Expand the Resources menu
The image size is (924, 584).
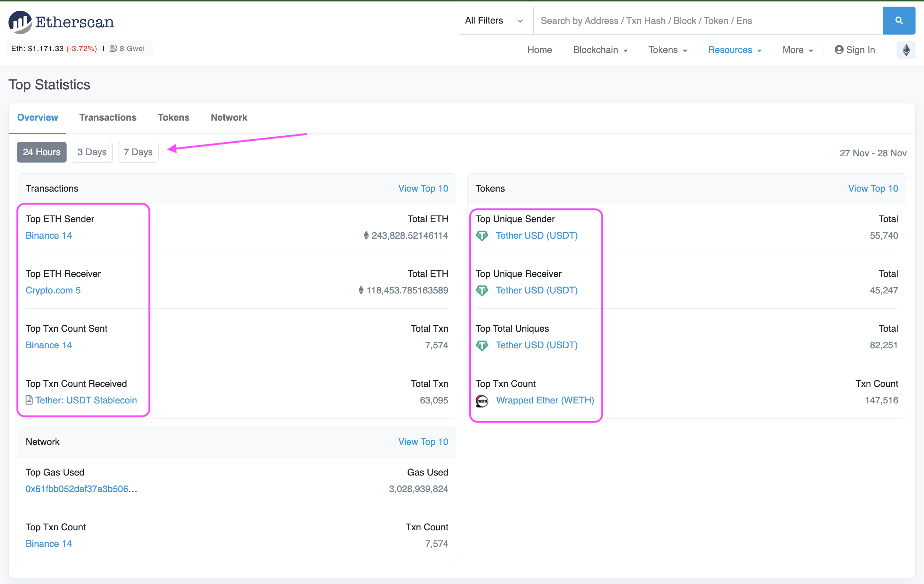click(x=735, y=50)
